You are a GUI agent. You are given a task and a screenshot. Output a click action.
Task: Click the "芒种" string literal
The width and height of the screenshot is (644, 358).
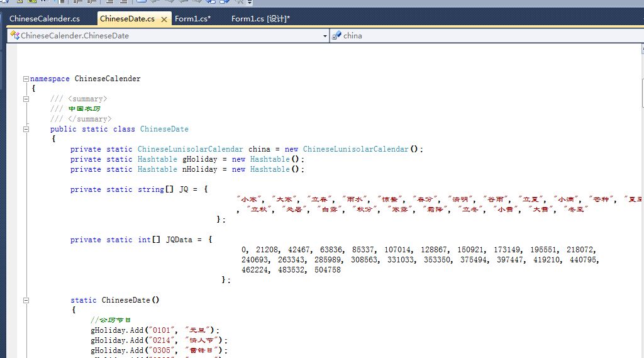pyautogui.click(x=601, y=199)
